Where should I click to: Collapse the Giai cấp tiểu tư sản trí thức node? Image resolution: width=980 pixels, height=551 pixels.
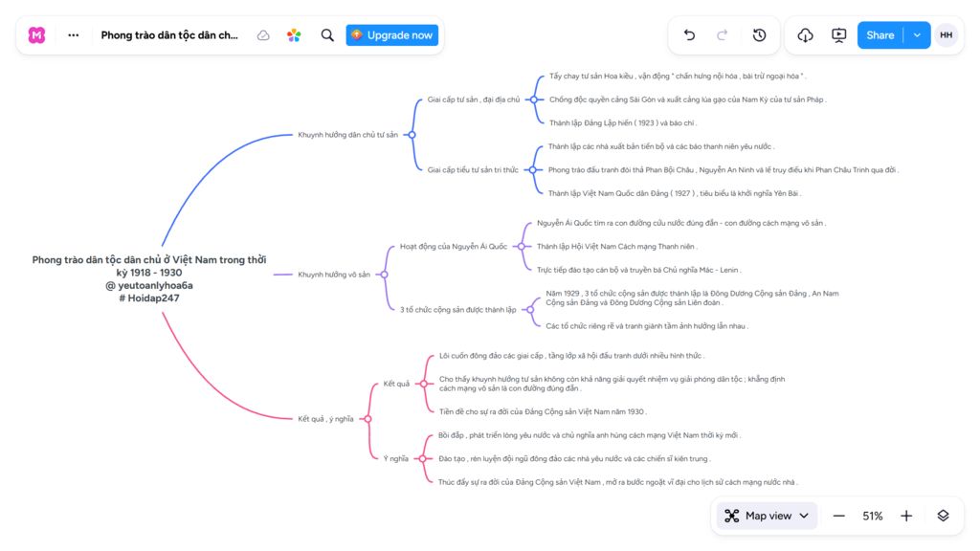(x=532, y=170)
